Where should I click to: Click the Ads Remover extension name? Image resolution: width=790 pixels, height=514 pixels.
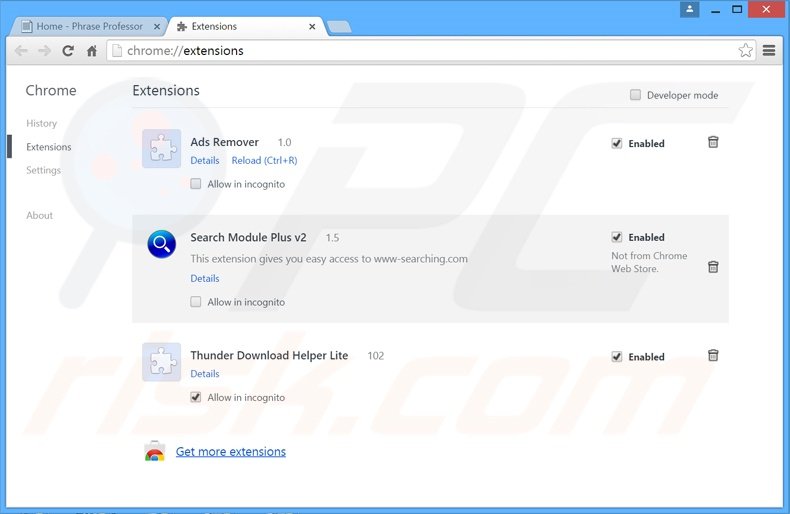point(224,142)
